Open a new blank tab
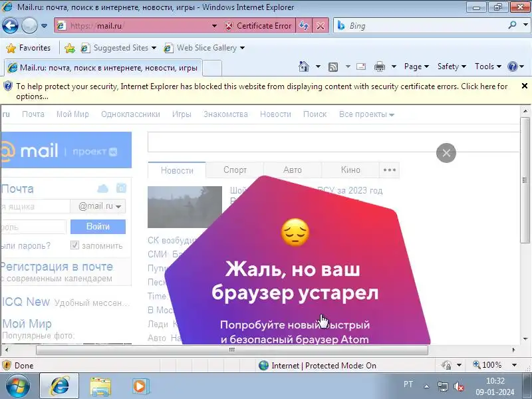Viewport: 532px width, 399px height. (212, 68)
